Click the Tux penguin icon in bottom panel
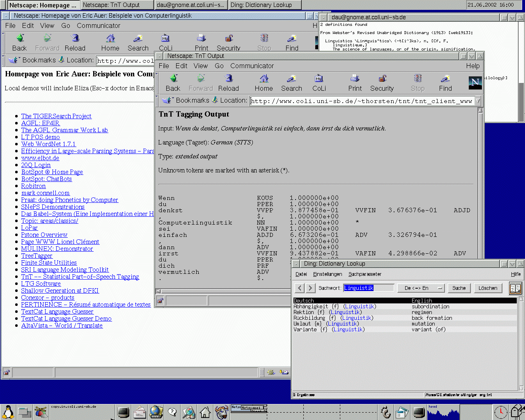Viewport: 525px width, 420px height. 8,412
